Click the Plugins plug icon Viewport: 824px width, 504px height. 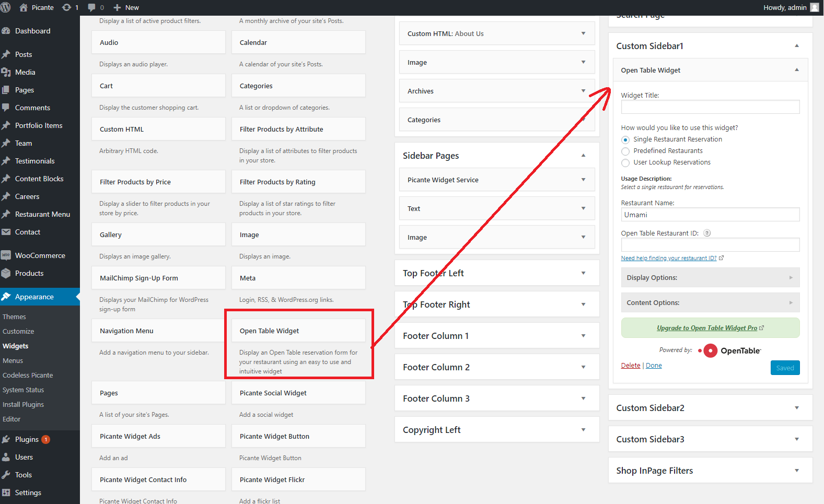(x=6, y=439)
